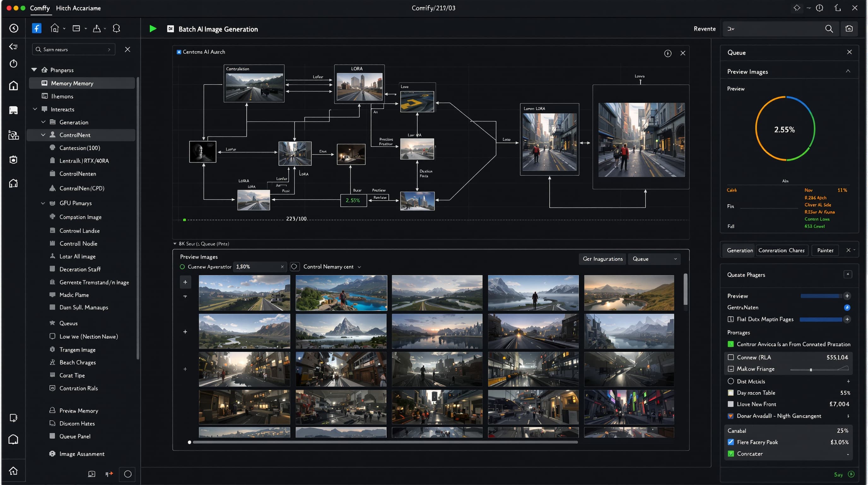Uncheck the Flere Facery Paok checkbox
Screen dimensions: 868x485
pyautogui.click(x=730, y=442)
